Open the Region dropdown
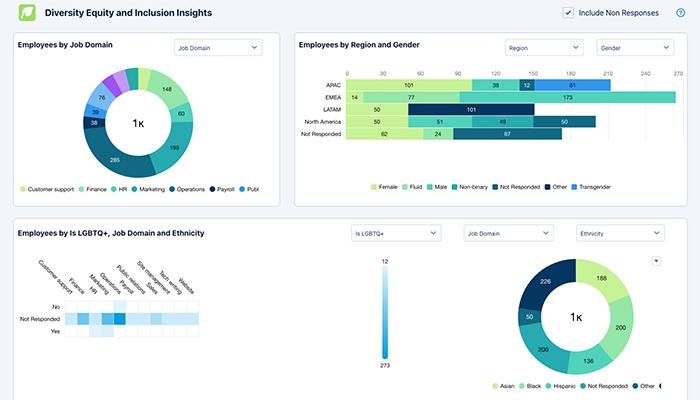 (x=544, y=48)
